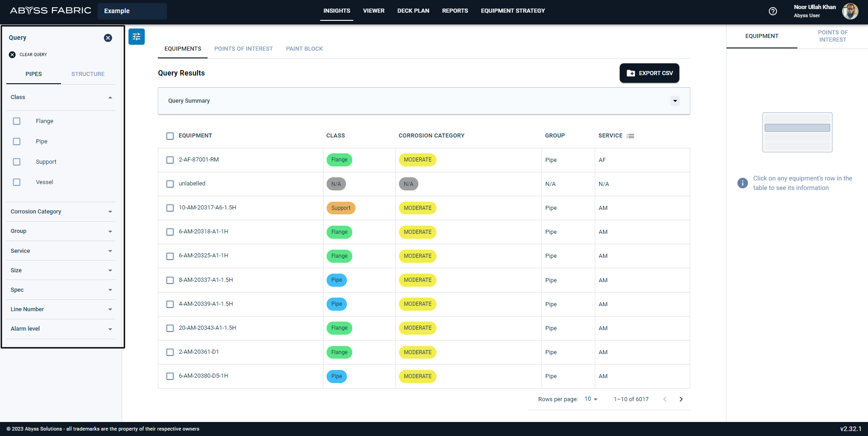Switch to the Deck Plan menu

pos(413,11)
